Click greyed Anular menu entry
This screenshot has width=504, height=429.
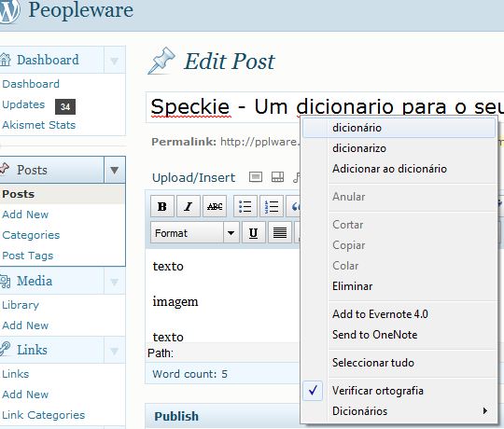point(399,197)
